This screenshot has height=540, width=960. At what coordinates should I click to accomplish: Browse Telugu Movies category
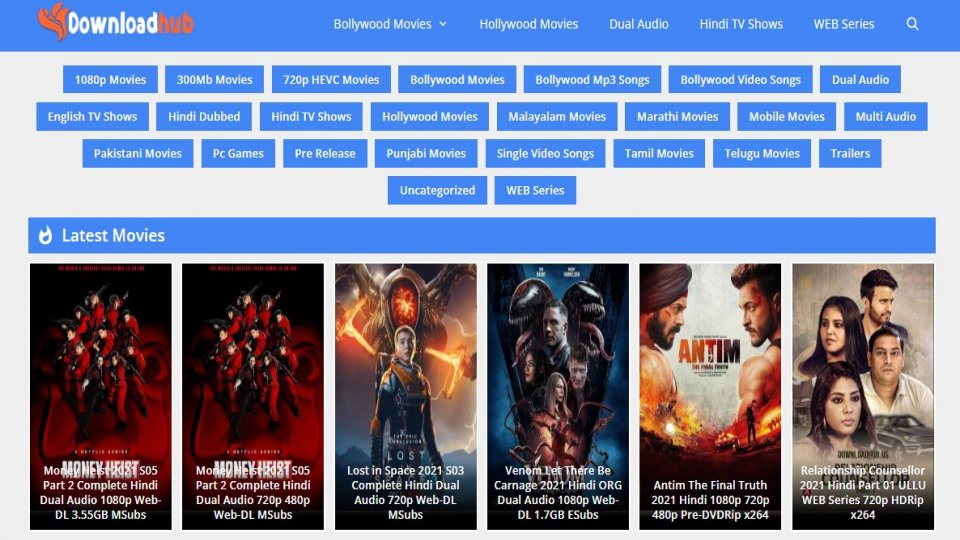pyautogui.click(x=762, y=153)
